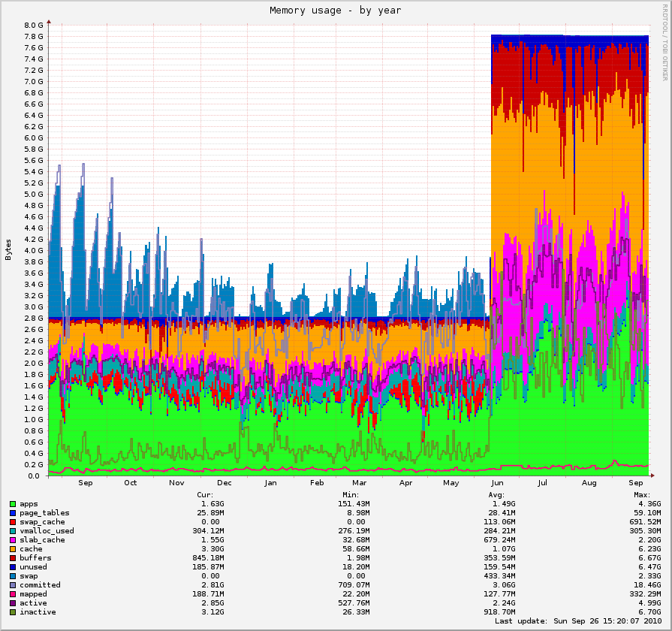Viewport: 672px width, 631px height.
Task: Click the 'unused' legend label
Action: (x=34, y=567)
